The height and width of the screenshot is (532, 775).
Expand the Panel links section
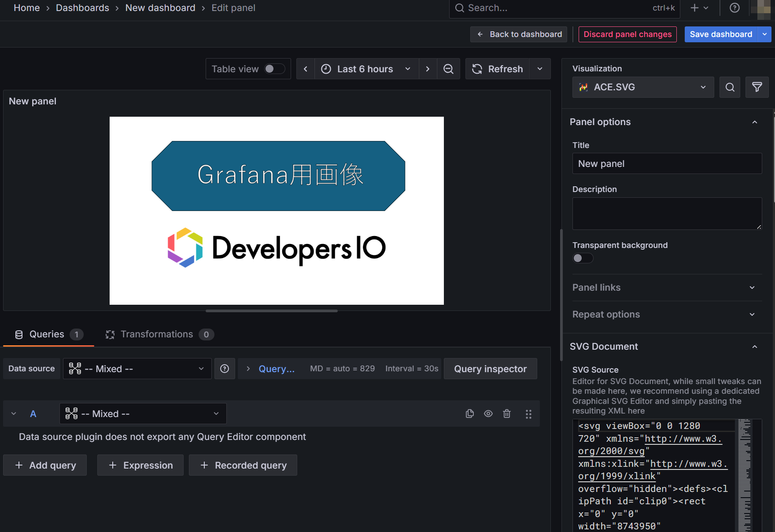click(x=667, y=288)
